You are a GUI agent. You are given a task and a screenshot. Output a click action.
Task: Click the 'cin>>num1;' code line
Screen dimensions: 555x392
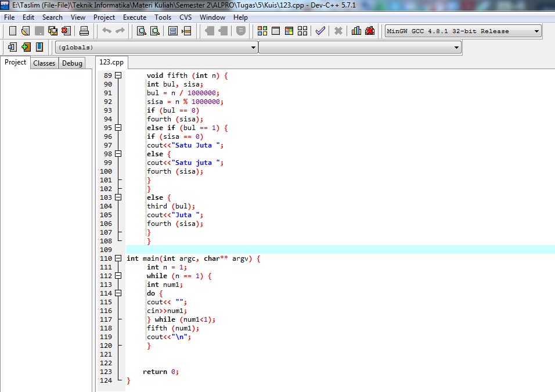(167, 311)
